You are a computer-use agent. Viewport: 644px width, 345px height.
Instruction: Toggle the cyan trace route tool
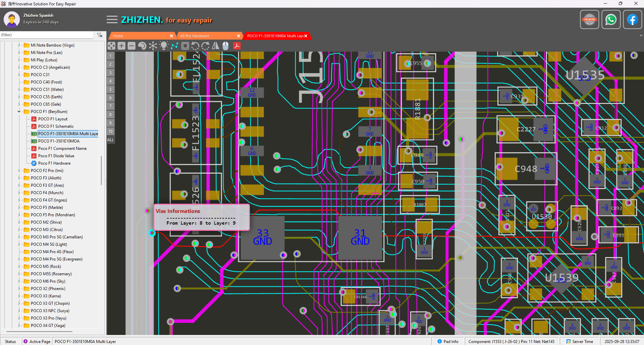tap(175, 46)
